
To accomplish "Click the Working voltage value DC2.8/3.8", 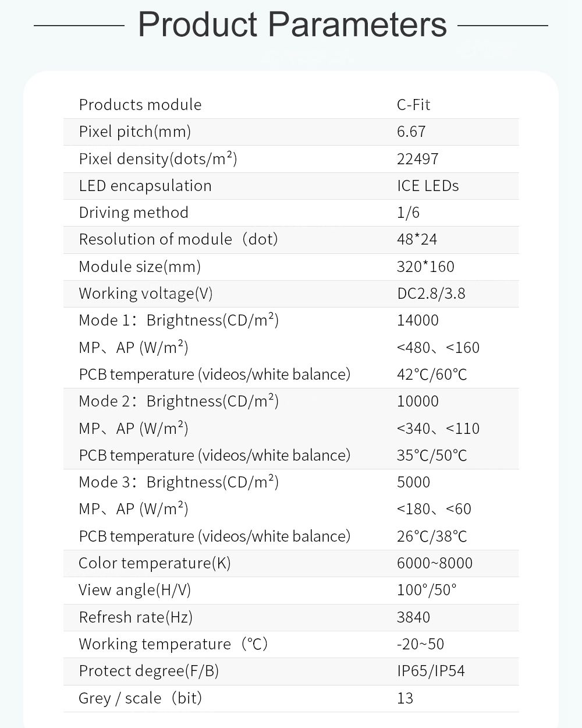I will pyautogui.click(x=431, y=294).
